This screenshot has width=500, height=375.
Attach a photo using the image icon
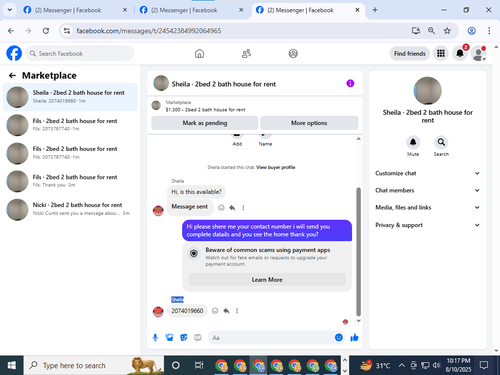[x=170, y=338]
